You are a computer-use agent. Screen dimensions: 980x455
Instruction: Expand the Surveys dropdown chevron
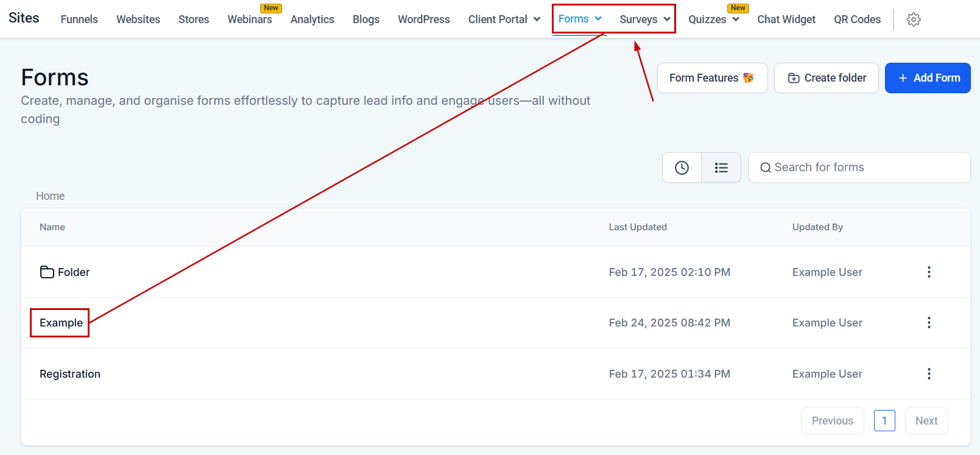point(667,19)
